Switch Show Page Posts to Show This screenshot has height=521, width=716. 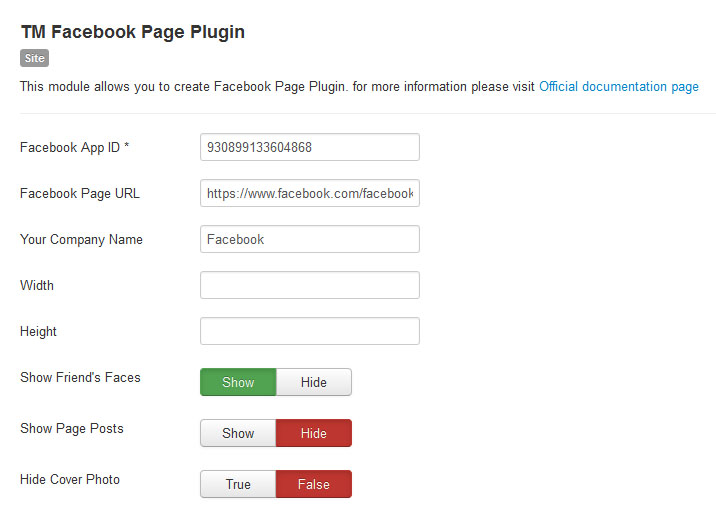click(238, 433)
